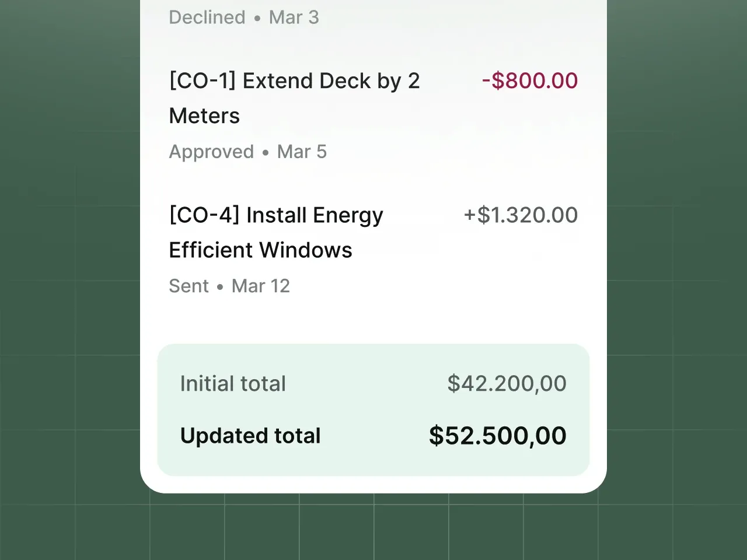This screenshot has width=747, height=560.
Task: Click the Approved status label
Action: tap(211, 152)
